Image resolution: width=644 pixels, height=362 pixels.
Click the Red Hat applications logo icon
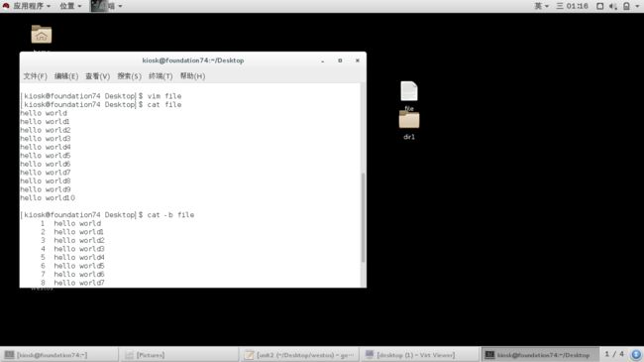tap(6, 6)
